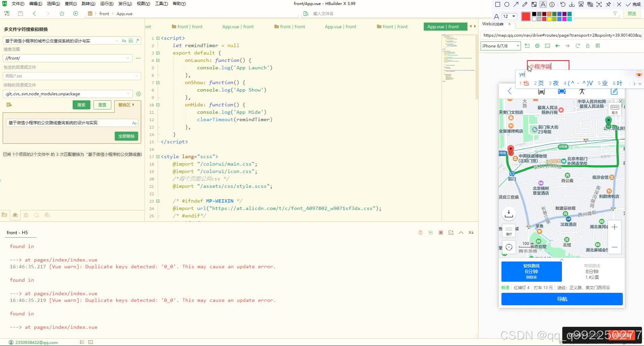The width and height of the screenshot is (644, 346).
Task: Select the pencil drawing tool
Action: click(525, 4)
